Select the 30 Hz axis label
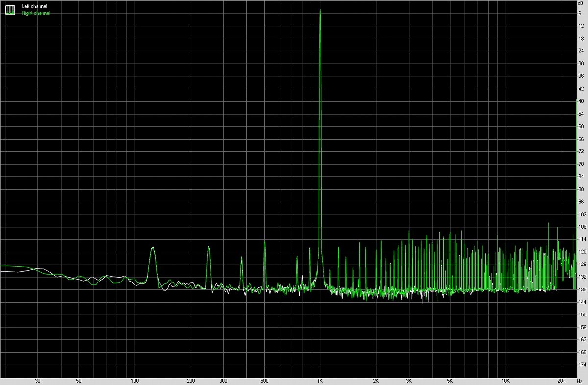This screenshot has width=588, height=385. 38,380
